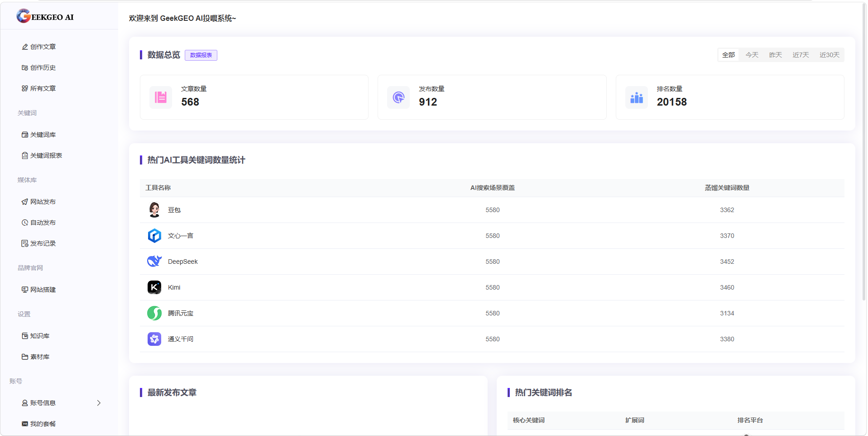Click the 豆包 avatar icon

154,210
